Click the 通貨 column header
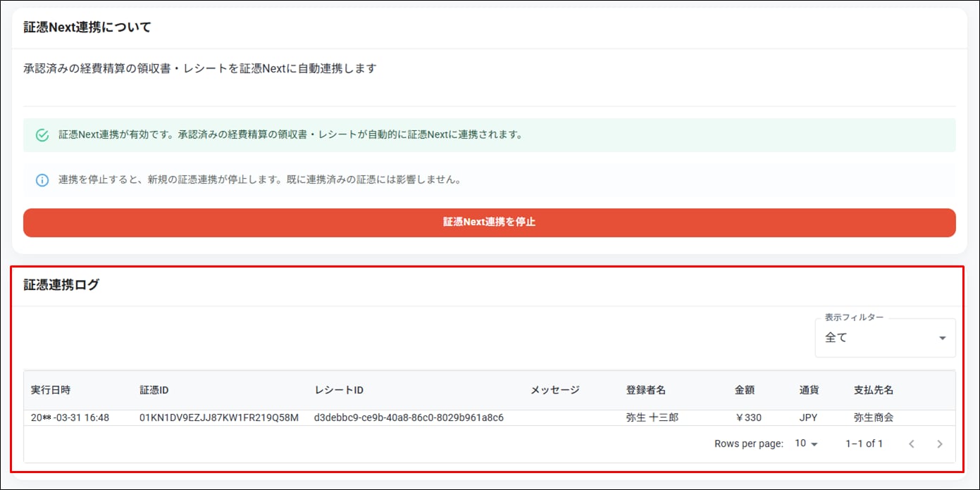This screenshot has width=980, height=490. point(809,390)
